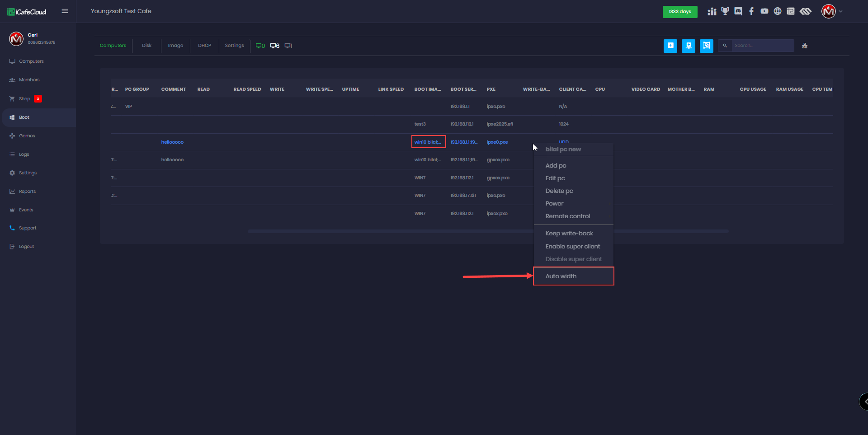Click the 1333 days license button
868x435 pixels.
[x=679, y=12]
